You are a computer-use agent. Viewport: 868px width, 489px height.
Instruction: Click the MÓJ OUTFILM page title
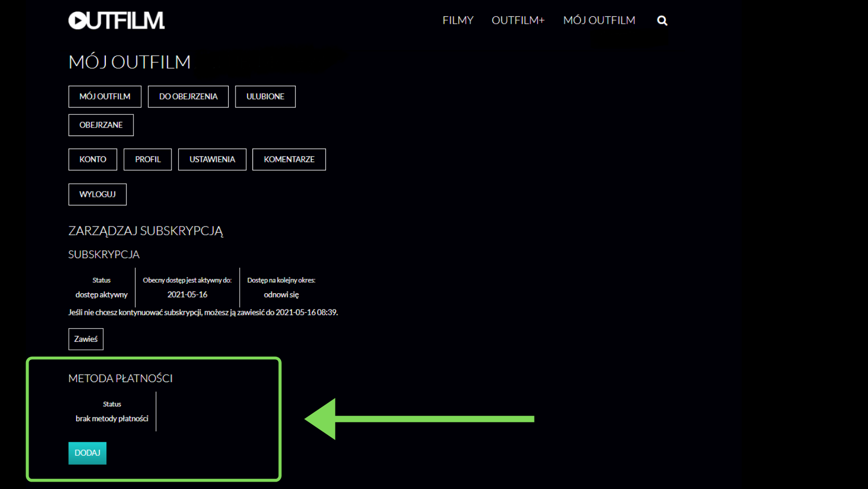pos(129,62)
